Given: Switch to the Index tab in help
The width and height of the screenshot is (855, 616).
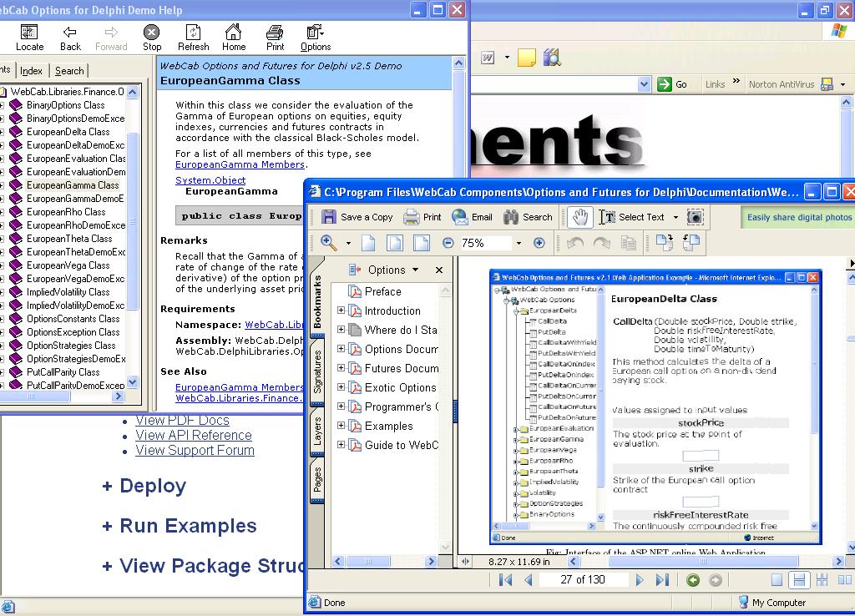Looking at the screenshot, I should [x=31, y=71].
